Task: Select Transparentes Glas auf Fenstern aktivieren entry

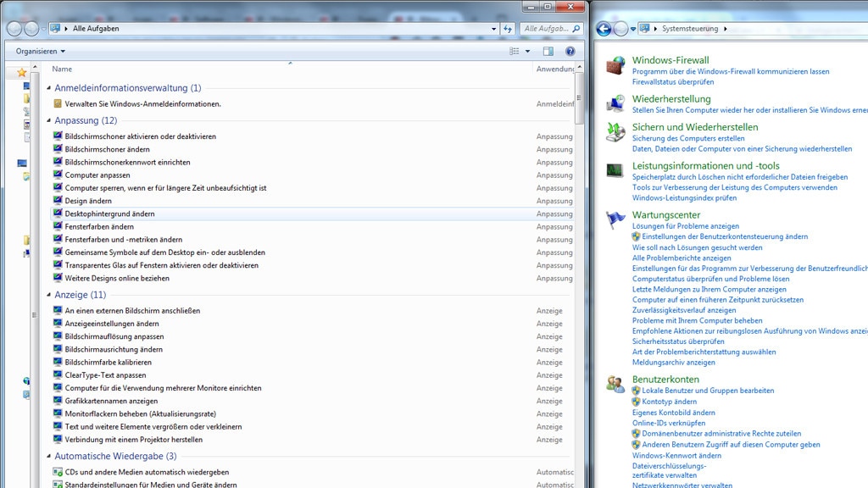Action: (162, 265)
